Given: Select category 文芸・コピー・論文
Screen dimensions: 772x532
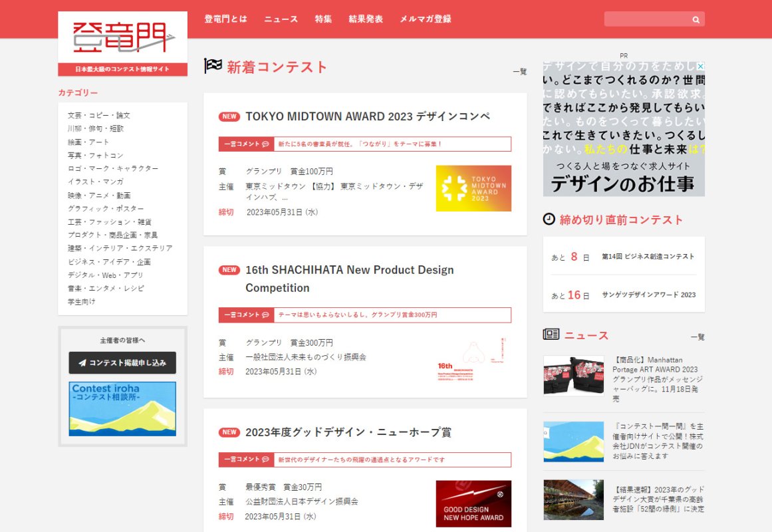Looking at the screenshot, I should [99, 115].
